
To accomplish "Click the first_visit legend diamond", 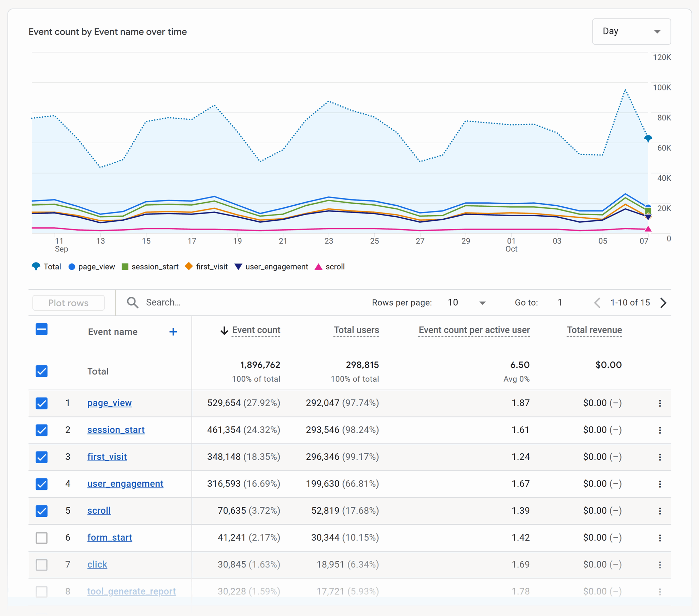I will [189, 266].
